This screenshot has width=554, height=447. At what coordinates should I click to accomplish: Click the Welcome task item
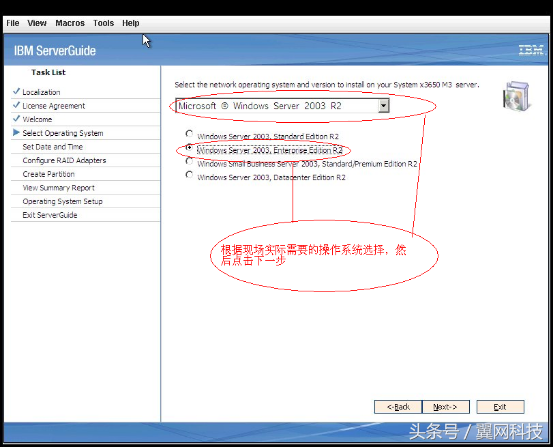(x=37, y=119)
